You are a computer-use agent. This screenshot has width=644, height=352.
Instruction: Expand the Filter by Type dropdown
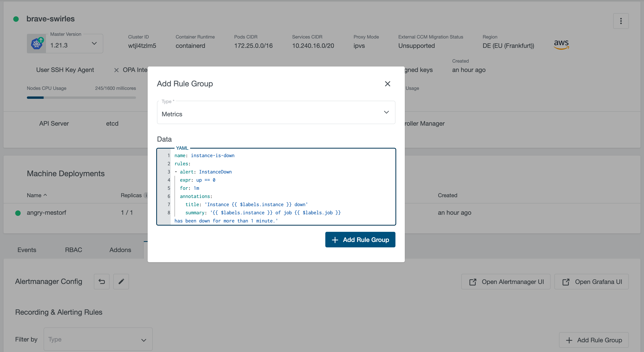(97, 339)
